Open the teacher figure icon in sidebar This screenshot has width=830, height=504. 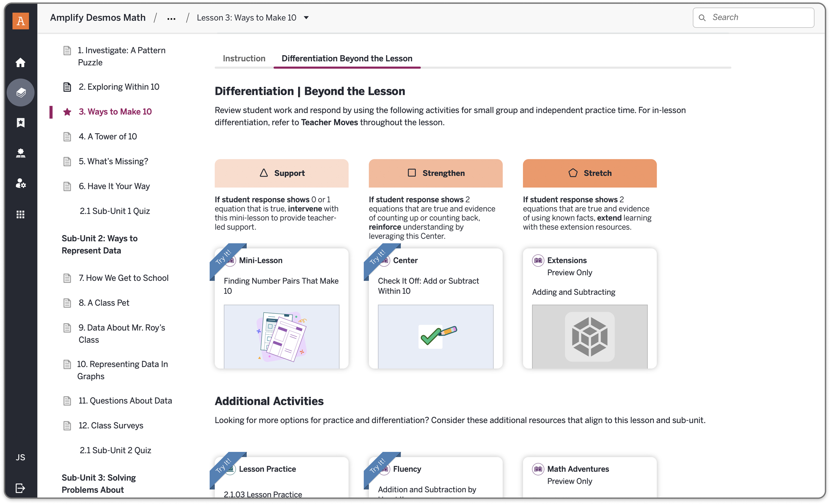(x=21, y=153)
